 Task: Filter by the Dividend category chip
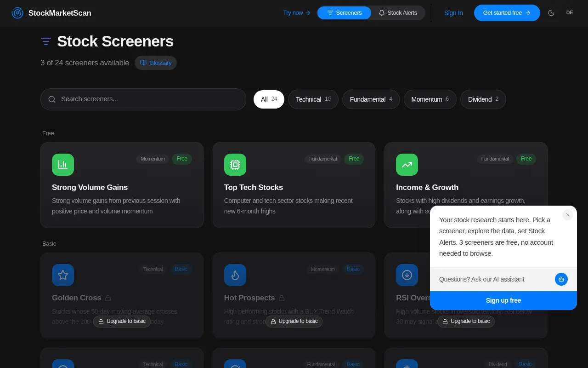pos(483,99)
